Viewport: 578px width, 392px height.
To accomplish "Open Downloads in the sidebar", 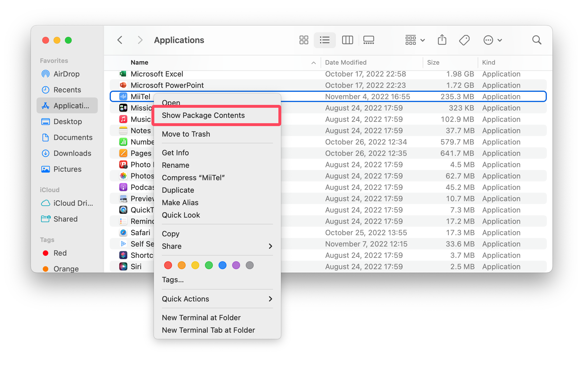I will pyautogui.click(x=67, y=153).
